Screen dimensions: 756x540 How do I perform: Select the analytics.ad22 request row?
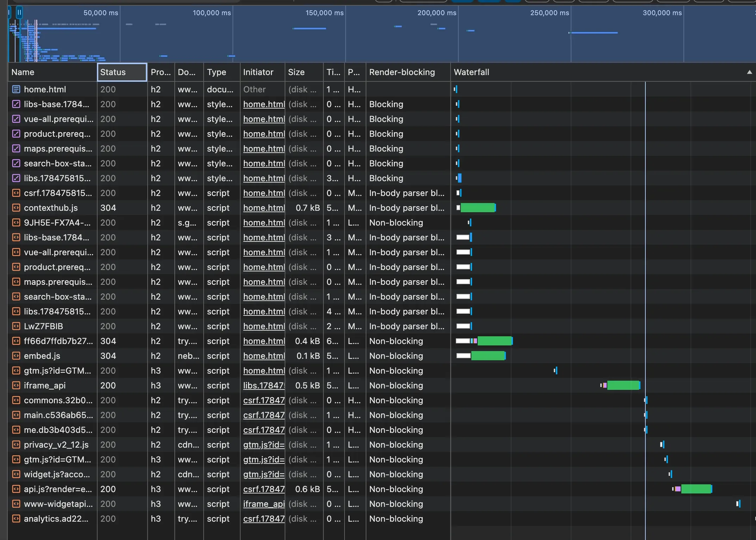(382, 518)
